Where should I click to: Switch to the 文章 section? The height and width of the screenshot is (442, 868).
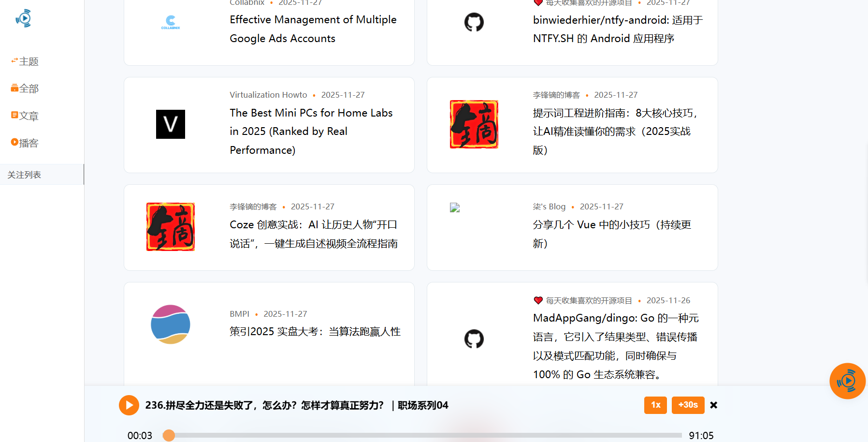click(x=25, y=116)
